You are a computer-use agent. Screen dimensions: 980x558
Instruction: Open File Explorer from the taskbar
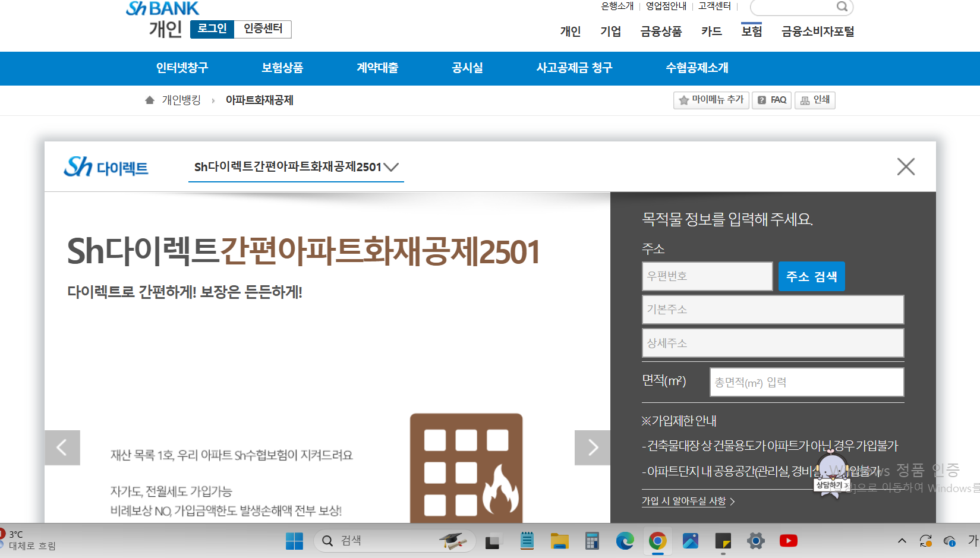tap(559, 541)
